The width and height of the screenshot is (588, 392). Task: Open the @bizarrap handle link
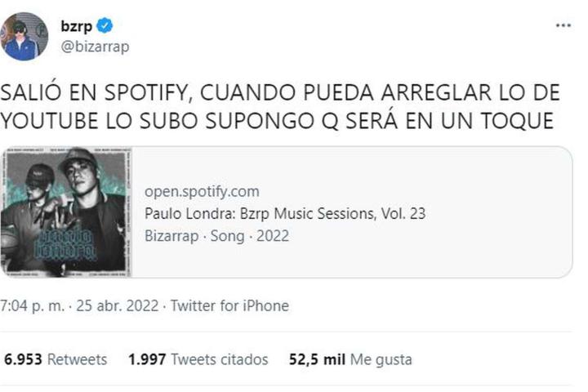95,47
